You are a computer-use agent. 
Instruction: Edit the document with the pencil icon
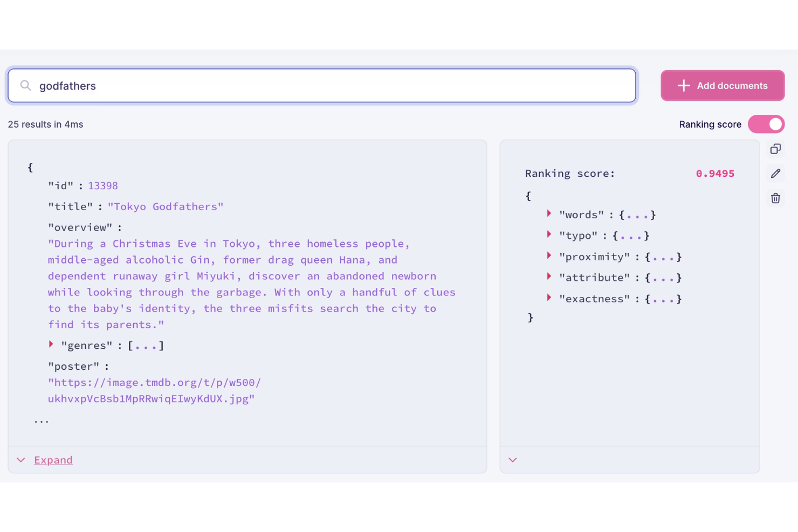point(775,174)
